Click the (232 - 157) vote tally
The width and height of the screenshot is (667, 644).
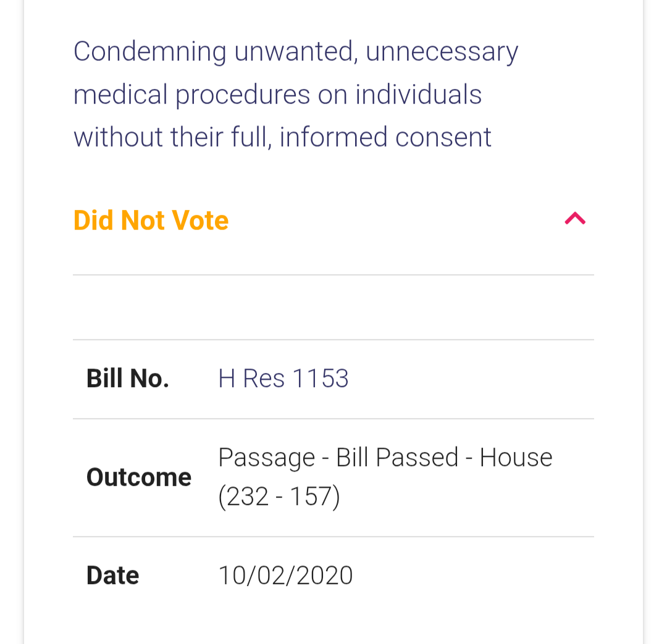[x=279, y=496]
